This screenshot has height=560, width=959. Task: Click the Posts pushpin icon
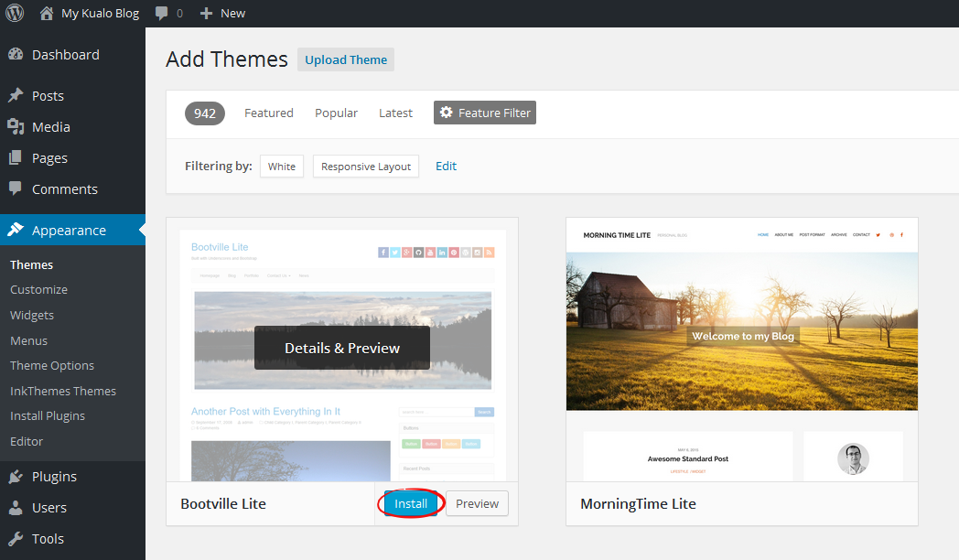click(16, 95)
